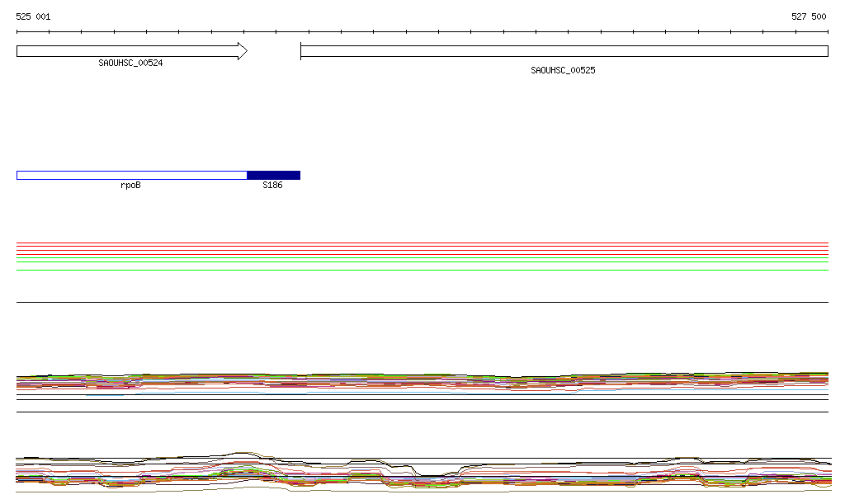The image size is (845, 504).
Task: Click the SAOUHSC_00524 text label
Action: coord(130,63)
